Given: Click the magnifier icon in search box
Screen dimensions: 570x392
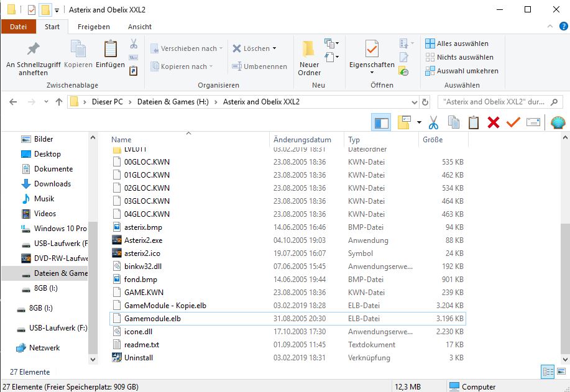Looking at the screenshot, I should click(x=554, y=102).
